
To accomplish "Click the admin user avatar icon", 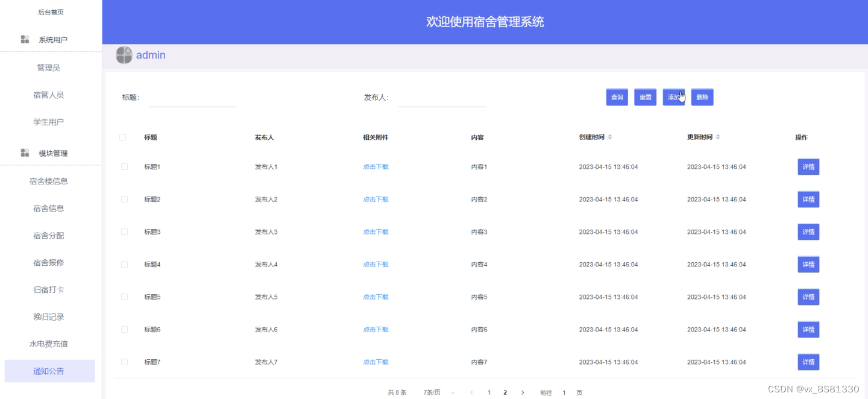I will click(124, 55).
